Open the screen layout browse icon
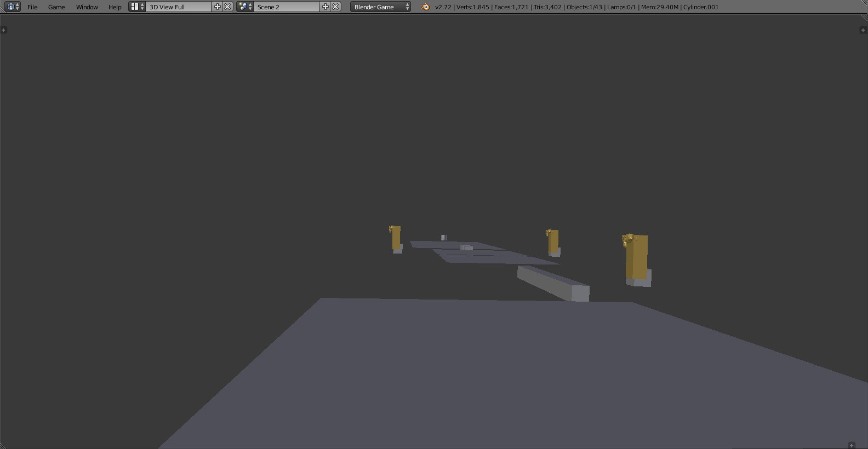Viewport: 868px width, 449px height. tap(137, 7)
